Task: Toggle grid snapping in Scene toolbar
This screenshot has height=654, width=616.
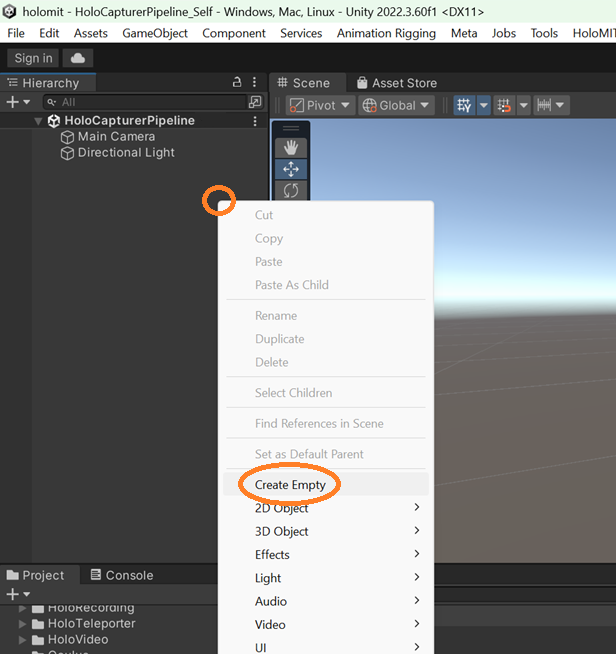Action: coord(504,105)
